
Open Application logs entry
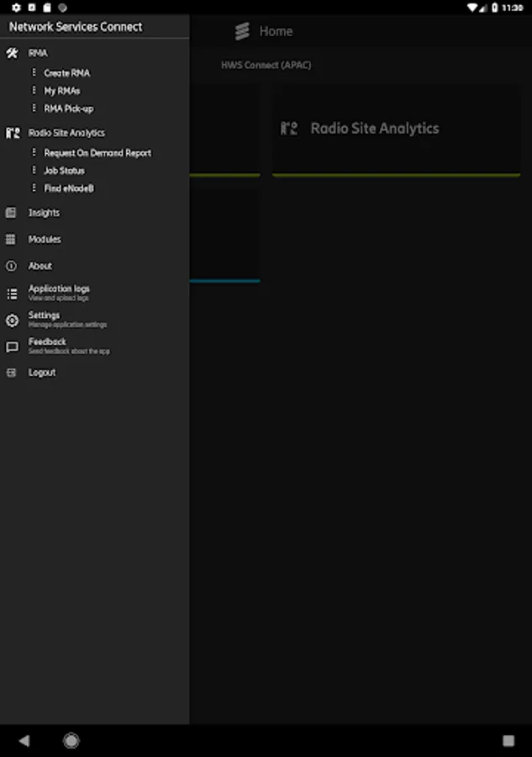coord(59,293)
